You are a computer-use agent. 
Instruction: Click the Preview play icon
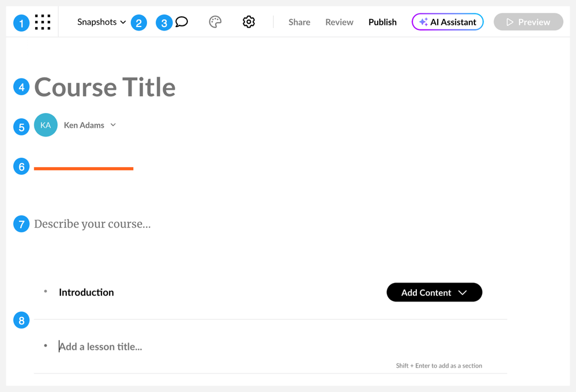(510, 22)
